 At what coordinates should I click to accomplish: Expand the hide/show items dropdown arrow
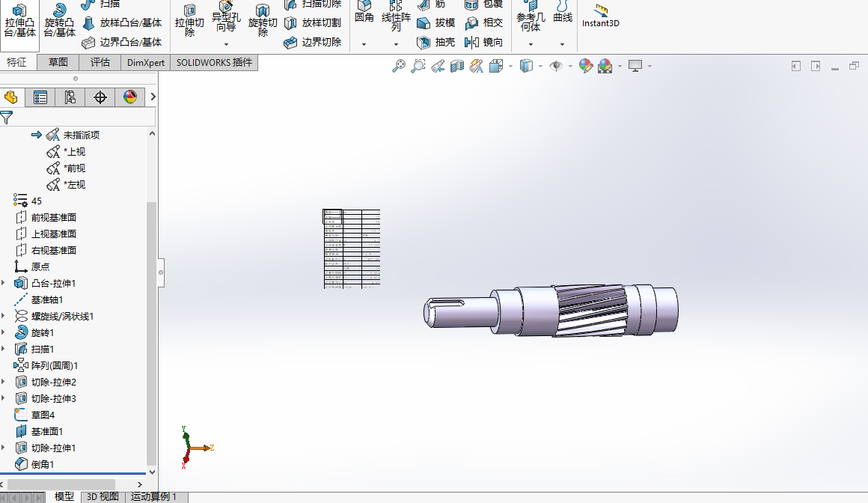570,67
